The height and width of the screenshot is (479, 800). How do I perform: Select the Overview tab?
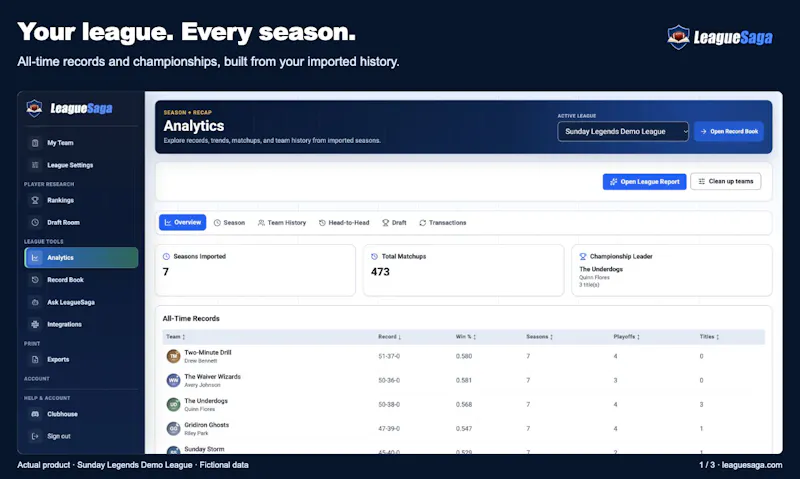[x=183, y=222]
